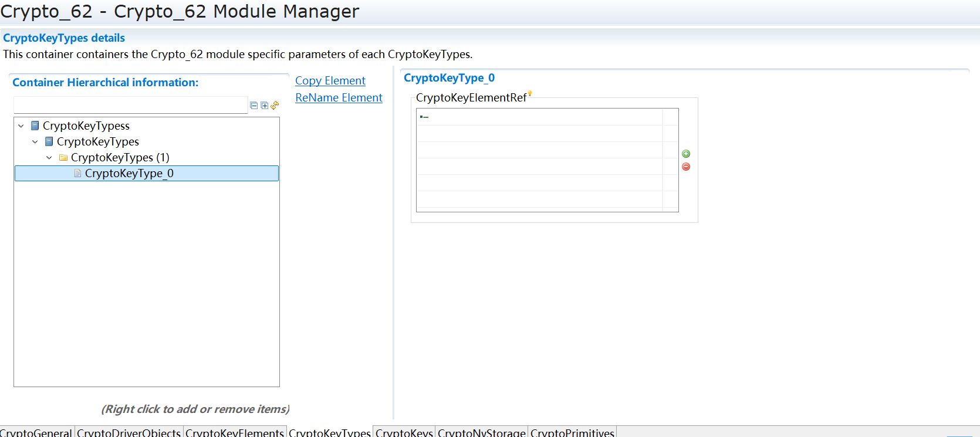Add a CryptoKeyElementRef with green plus

pyautogui.click(x=686, y=154)
